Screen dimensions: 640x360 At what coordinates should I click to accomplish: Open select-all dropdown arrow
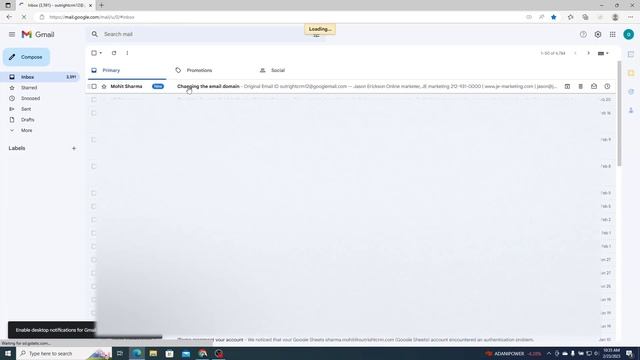[x=101, y=53]
